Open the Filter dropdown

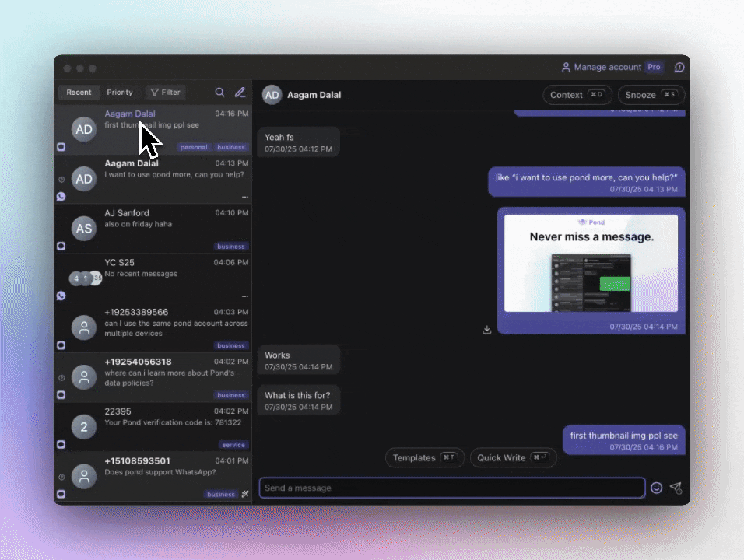point(165,92)
